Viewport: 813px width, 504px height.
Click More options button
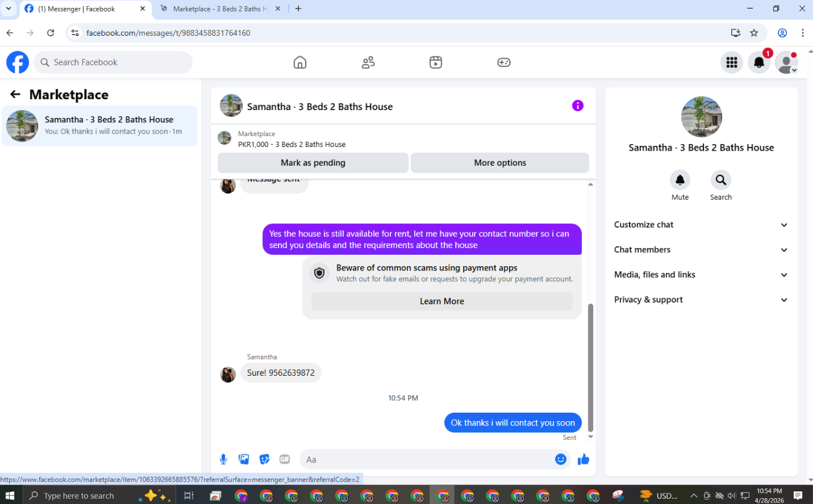[500, 163]
